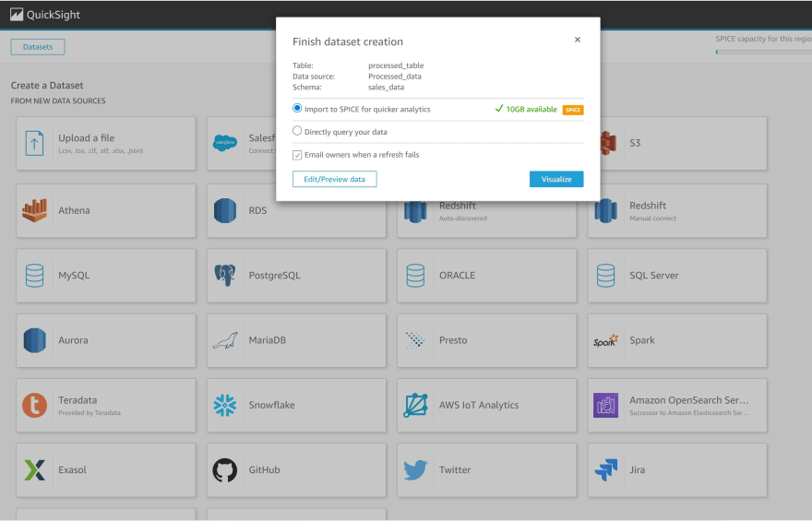Select the Twitter card label
This screenshot has height=521, width=812.
(455, 470)
